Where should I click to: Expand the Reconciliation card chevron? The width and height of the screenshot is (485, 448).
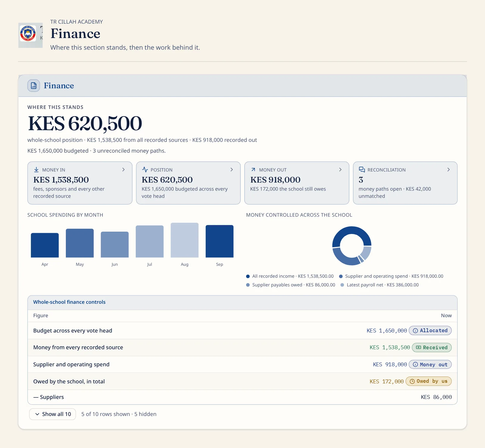[x=448, y=170]
